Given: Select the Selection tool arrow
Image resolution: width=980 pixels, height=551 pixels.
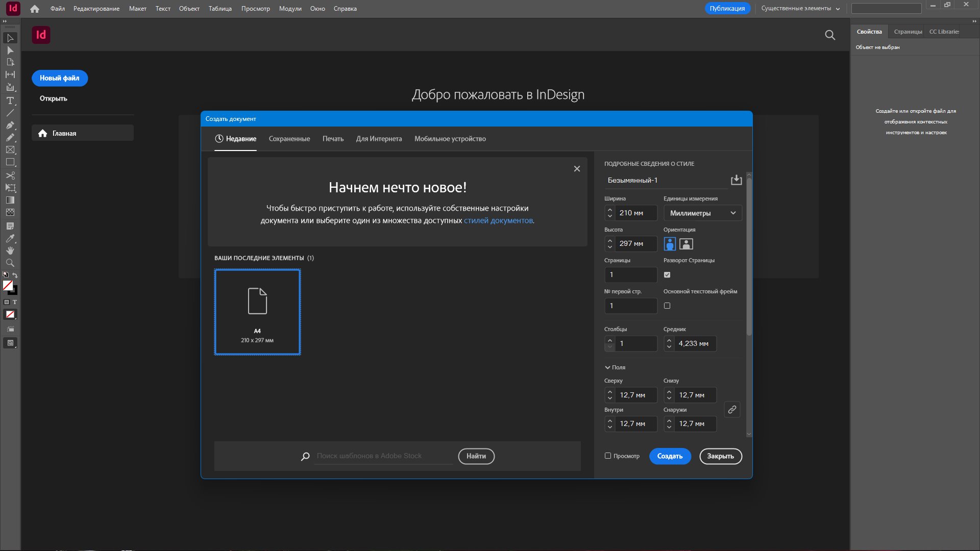Looking at the screenshot, I should [x=10, y=38].
